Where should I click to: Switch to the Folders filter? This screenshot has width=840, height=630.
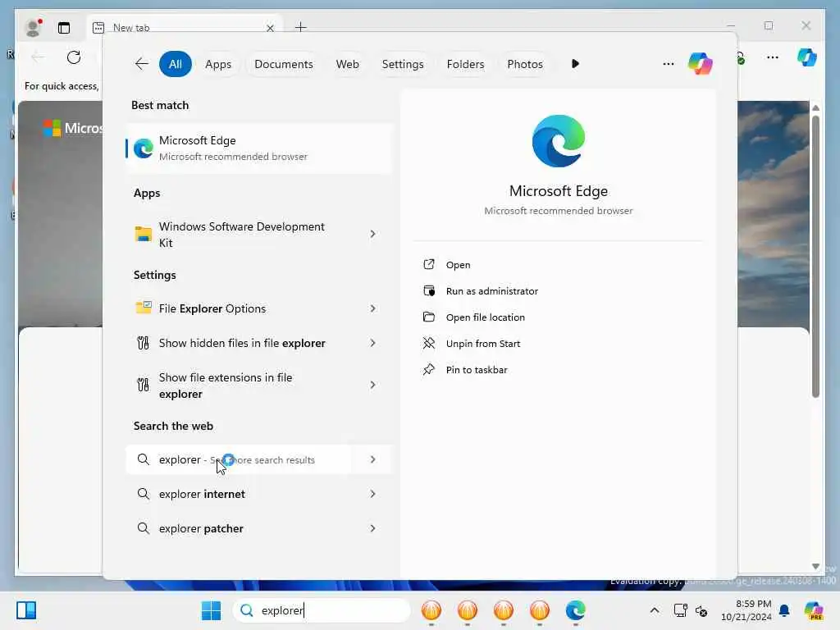465,64
